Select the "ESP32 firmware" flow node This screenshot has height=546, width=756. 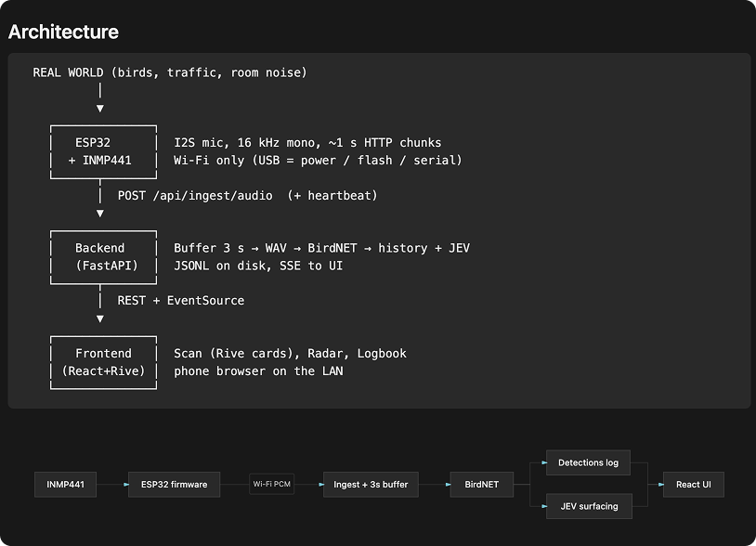[x=174, y=485]
